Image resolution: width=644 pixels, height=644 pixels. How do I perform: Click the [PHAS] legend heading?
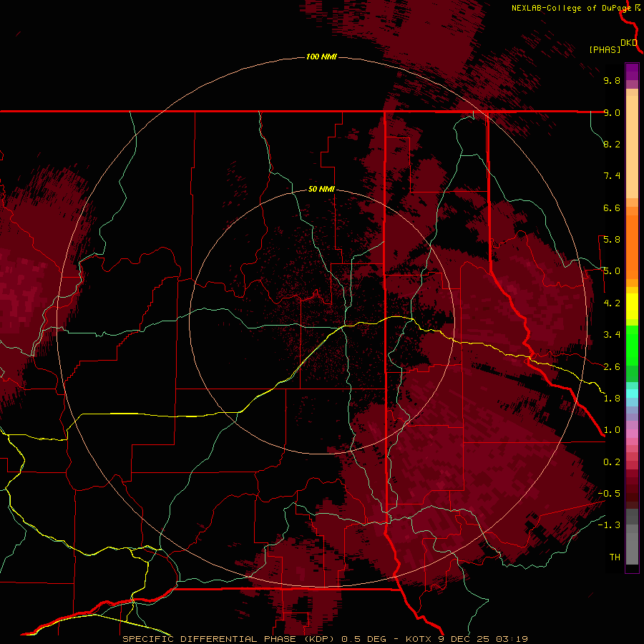605,49
